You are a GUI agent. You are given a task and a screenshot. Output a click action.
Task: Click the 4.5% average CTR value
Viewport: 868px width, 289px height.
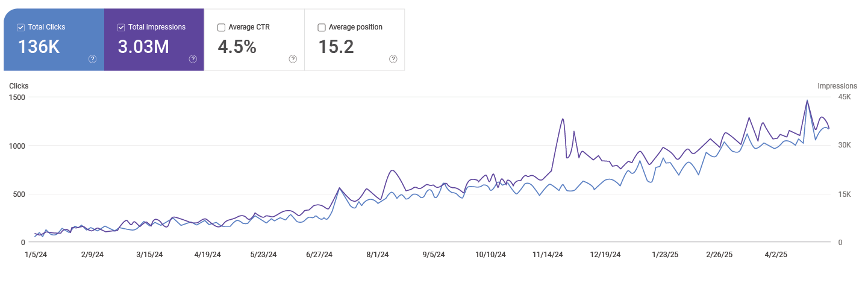pos(237,47)
